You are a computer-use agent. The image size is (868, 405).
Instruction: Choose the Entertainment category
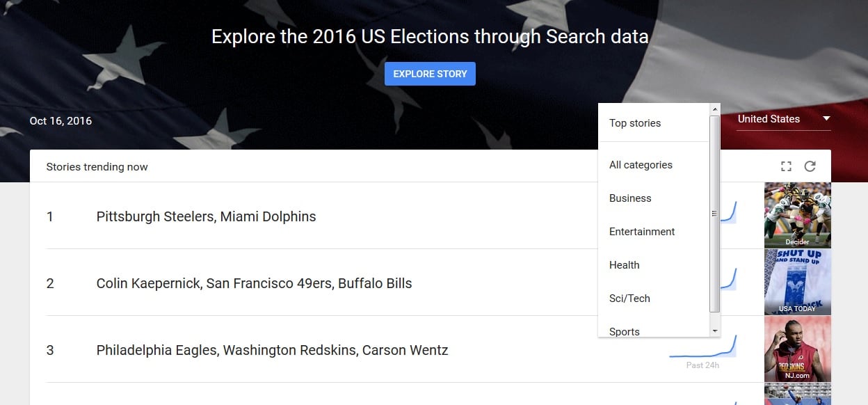642,232
